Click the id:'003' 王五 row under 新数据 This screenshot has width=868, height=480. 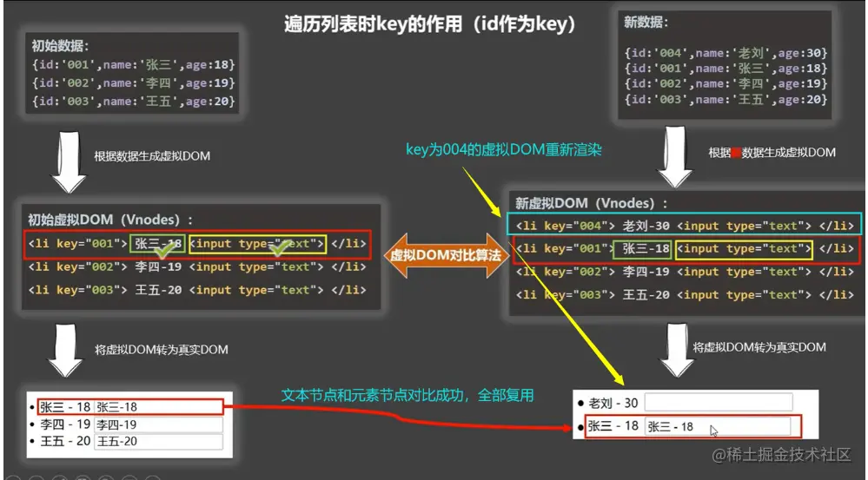(726, 100)
